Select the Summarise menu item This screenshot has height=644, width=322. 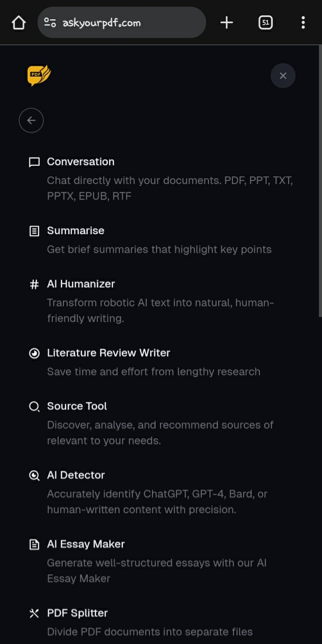161,240
